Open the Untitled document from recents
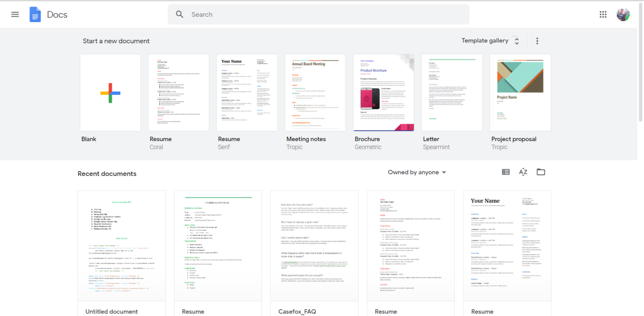644x316 pixels. [x=121, y=247]
